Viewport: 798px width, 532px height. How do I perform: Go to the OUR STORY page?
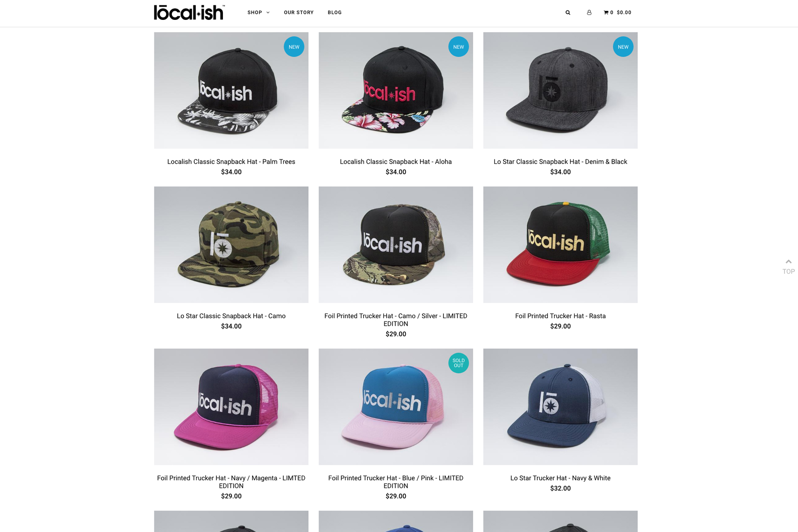[x=299, y=13]
